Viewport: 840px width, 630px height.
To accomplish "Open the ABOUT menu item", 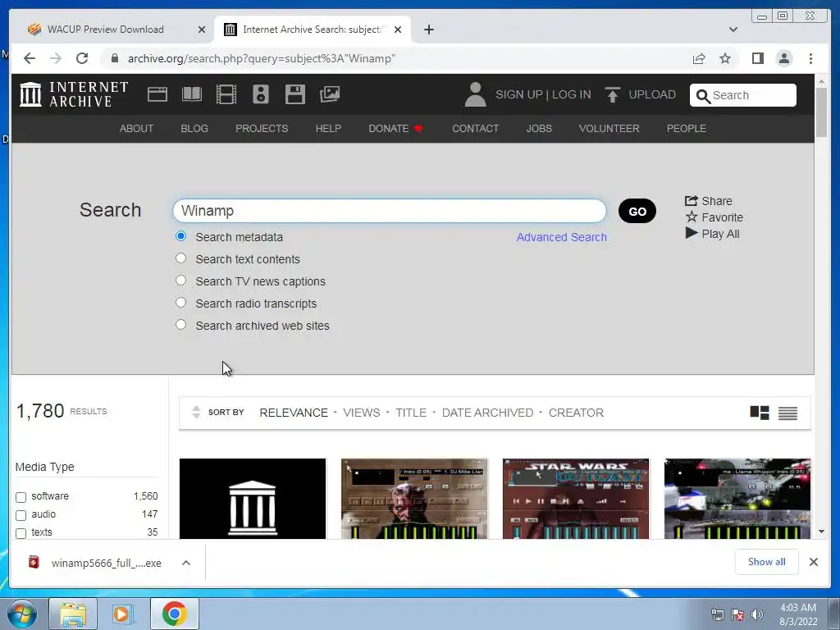I will tap(136, 129).
